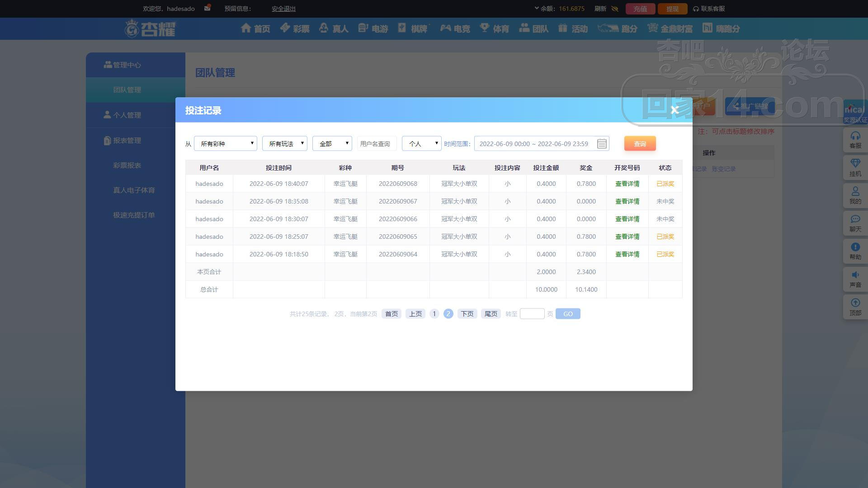Open the 跑分 menu item
This screenshot has width=868, height=488.
point(618,28)
